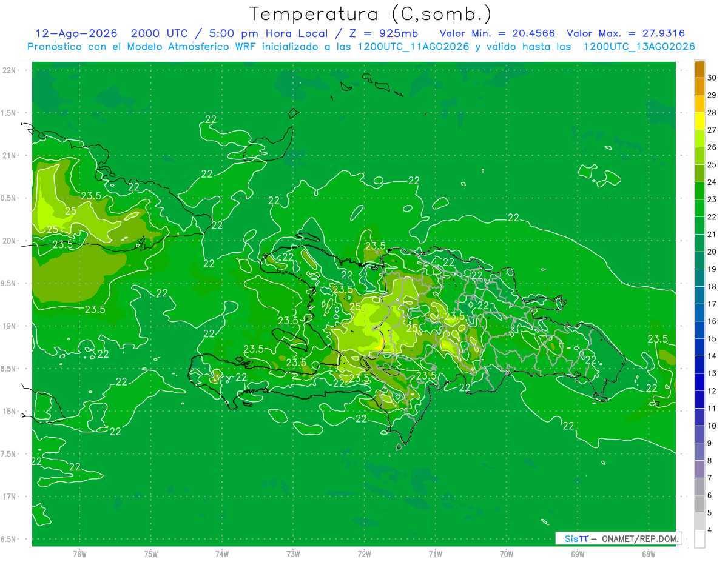Viewport: 728px width, 562px height.
Task: Pick the yellow swatch between 27 and 28
Action: [x=699, y=121]
